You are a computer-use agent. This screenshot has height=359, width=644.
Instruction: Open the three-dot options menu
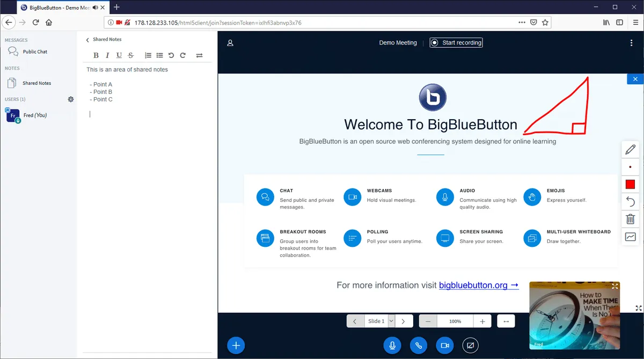click(x=631, y=43)
